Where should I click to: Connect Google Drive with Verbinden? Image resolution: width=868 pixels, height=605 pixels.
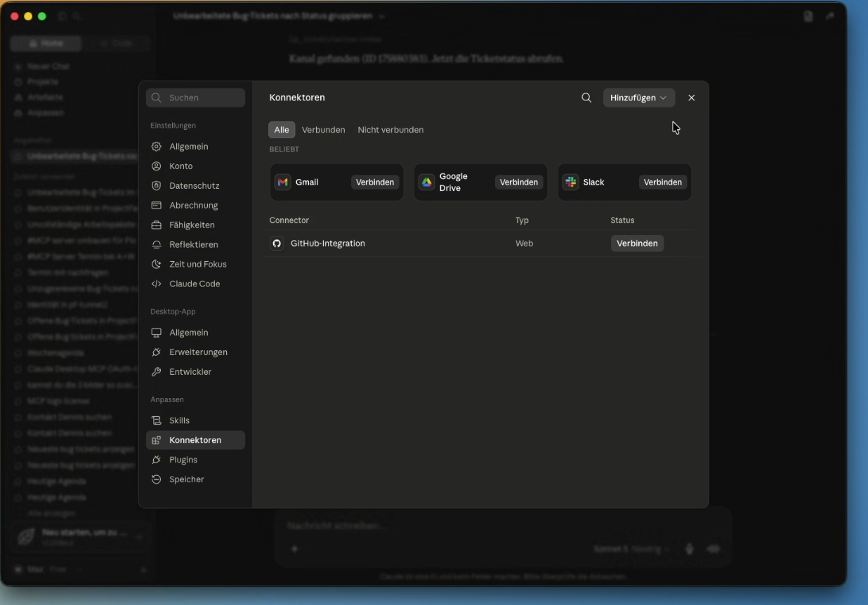519,182
